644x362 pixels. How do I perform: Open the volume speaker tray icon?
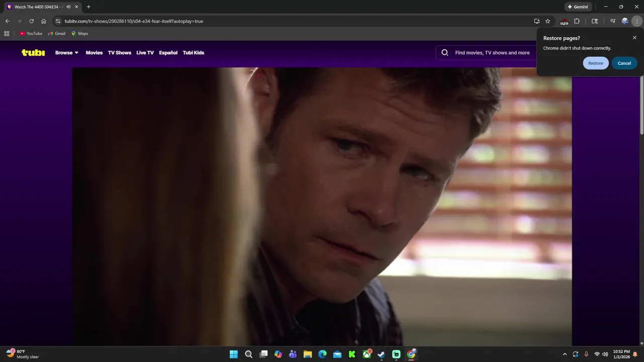point(605,354)
